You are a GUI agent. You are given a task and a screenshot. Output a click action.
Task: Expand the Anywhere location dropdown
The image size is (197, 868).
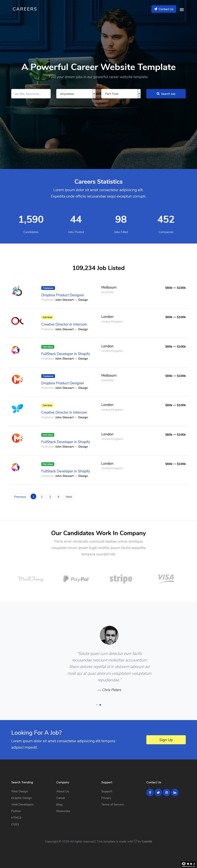click(76, 94)
